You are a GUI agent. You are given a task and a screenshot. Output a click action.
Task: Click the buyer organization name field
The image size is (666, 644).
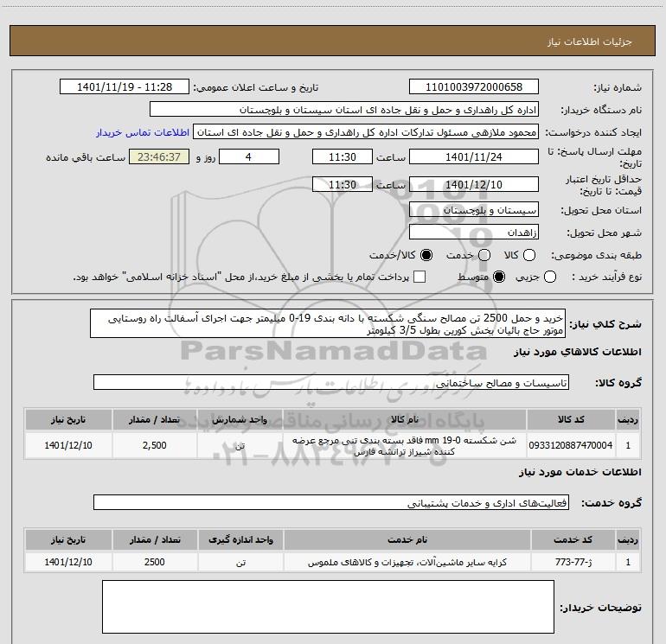click(344, 110)
